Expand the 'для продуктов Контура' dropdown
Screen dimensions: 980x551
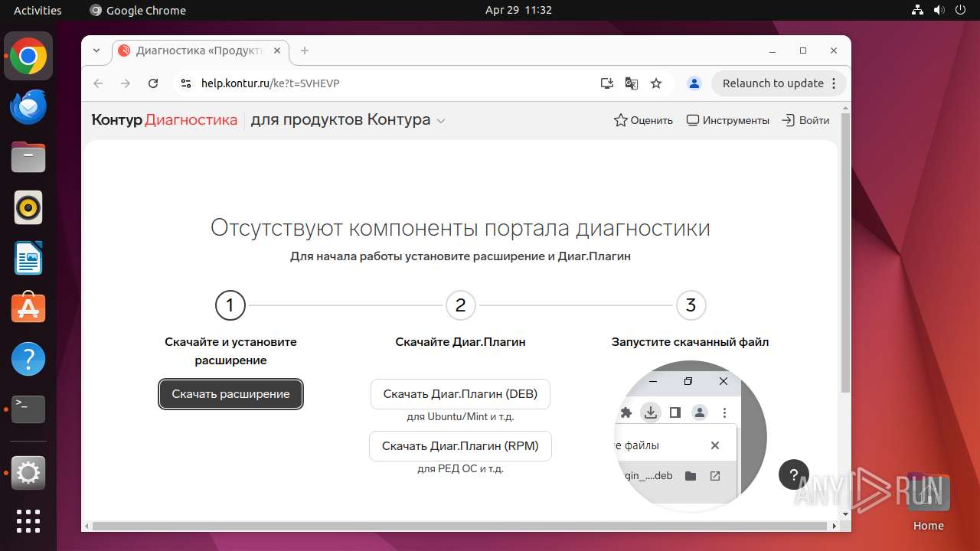(348, 120)
